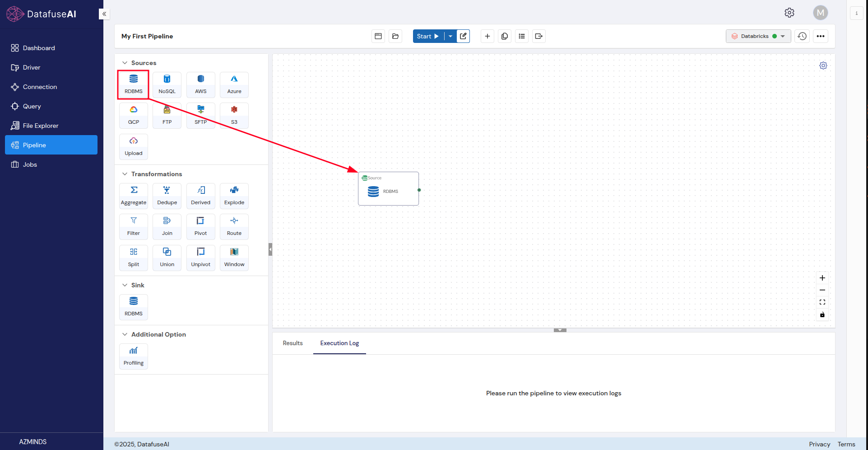Select the Window transformation icon
The width and height of the screenshot is (868, 450).
click(x=234, y=257)
